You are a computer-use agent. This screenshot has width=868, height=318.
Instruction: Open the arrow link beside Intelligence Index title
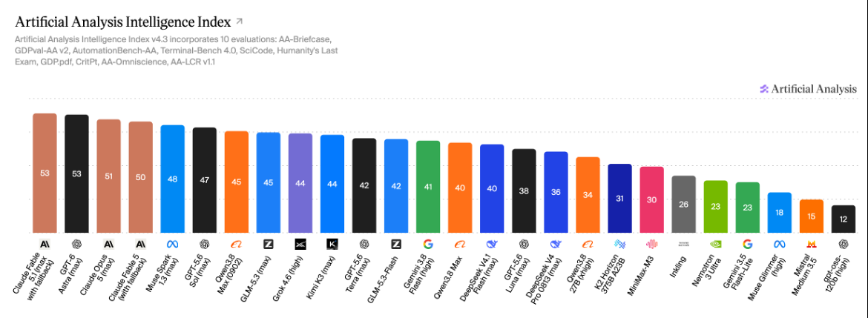click(x=239, y=21)
